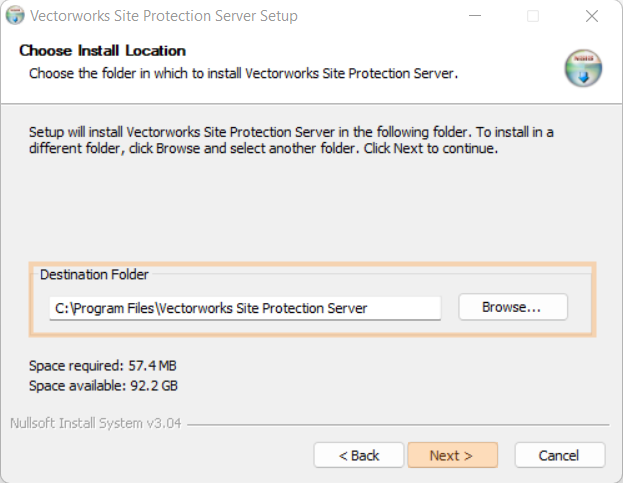Click the 'Choose Install Location' heading
The image size is (623, 483).
tap(103, 51)
